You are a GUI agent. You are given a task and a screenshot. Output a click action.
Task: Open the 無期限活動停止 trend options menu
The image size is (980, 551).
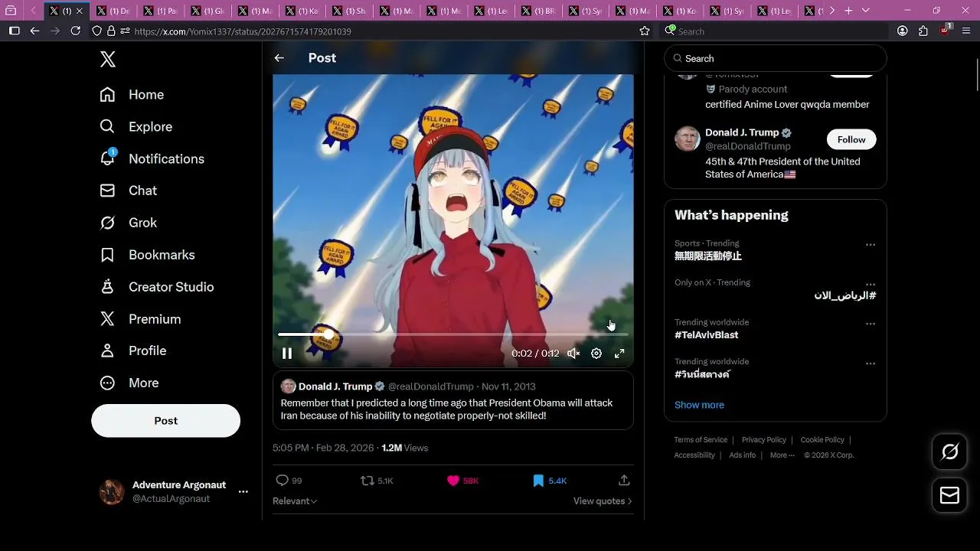(871, 245)
